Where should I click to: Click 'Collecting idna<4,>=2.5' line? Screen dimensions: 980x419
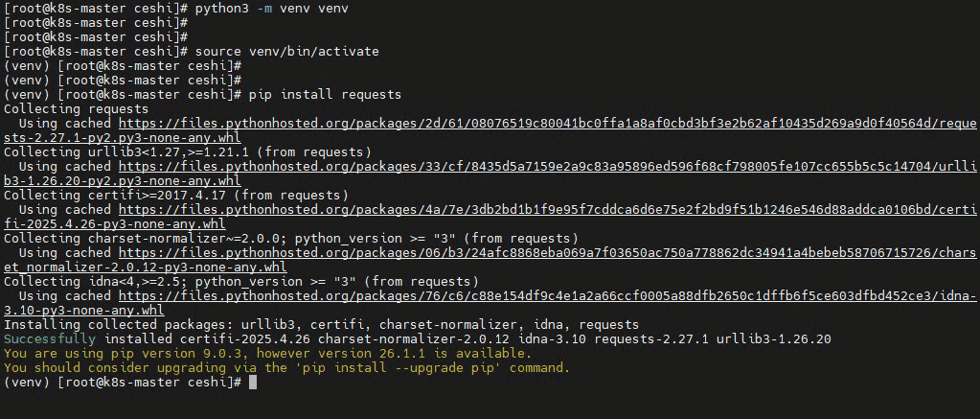point(241,282)
